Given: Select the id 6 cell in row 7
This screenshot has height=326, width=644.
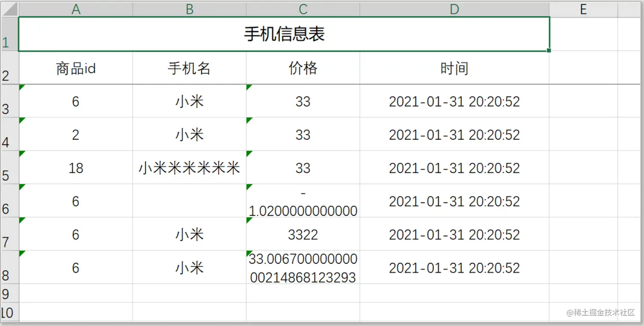Looking at the screenshot, I should pyautogui.click(x=76, y=234).
